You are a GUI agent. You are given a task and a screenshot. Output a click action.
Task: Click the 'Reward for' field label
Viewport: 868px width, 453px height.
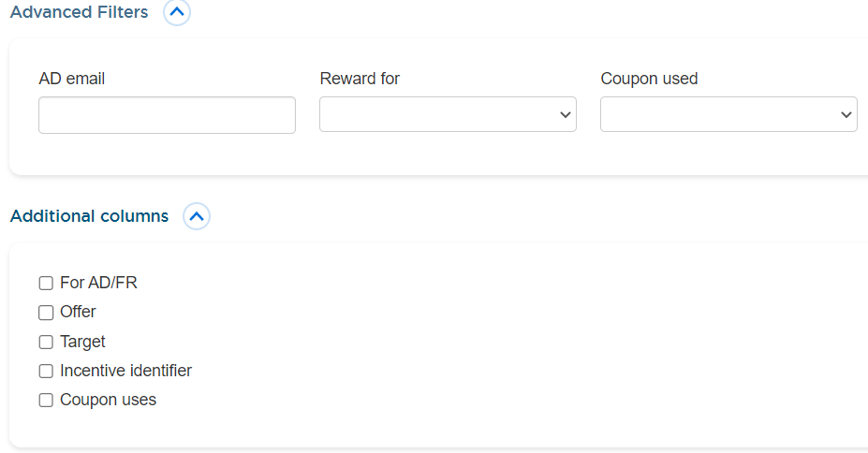[360, 79]
